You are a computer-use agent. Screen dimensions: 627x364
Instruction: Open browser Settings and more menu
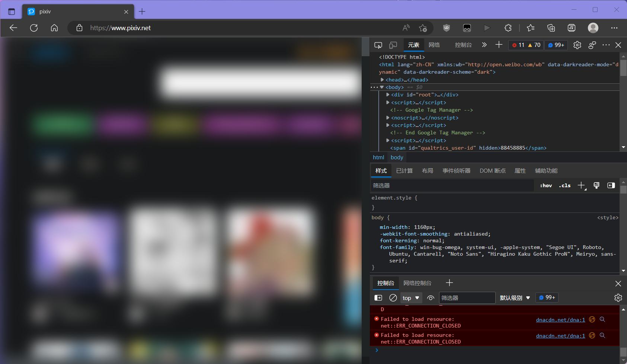(614, 28)
